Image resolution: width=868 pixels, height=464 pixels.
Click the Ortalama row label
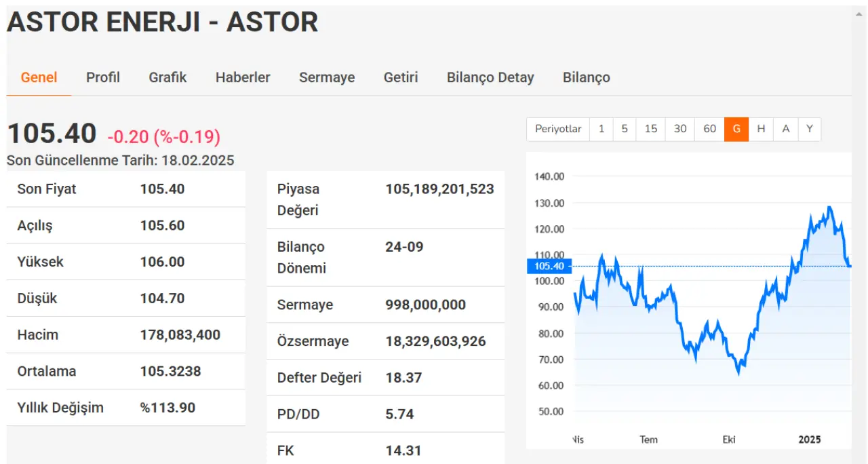[x=47, y=371]
